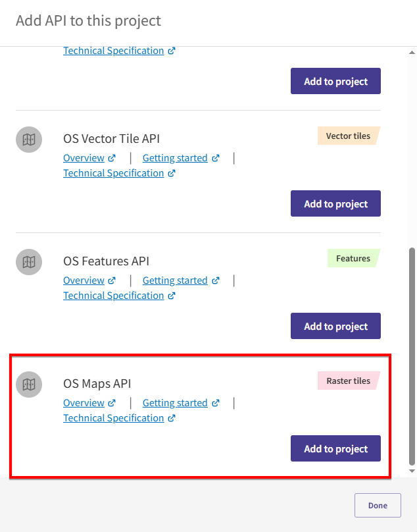Add OS Maps API to project

(x=335, y=448)
